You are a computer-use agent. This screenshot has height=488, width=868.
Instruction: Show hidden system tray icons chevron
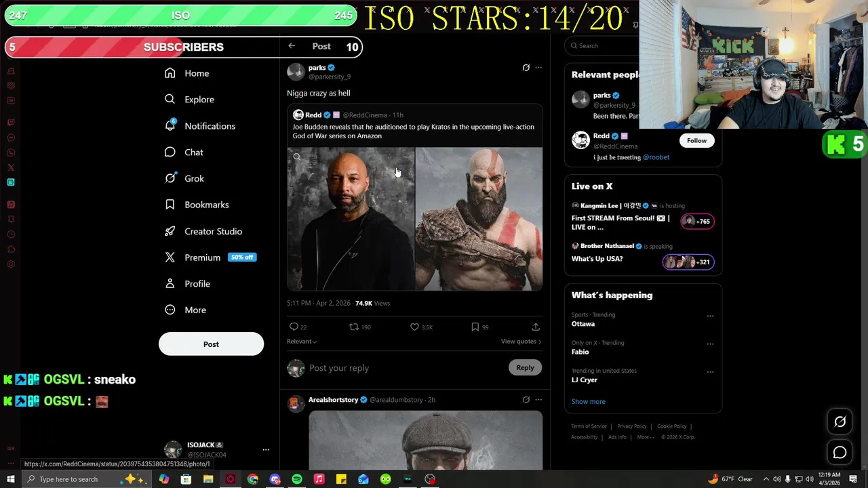pyautogui.click(x=766, y=479)
